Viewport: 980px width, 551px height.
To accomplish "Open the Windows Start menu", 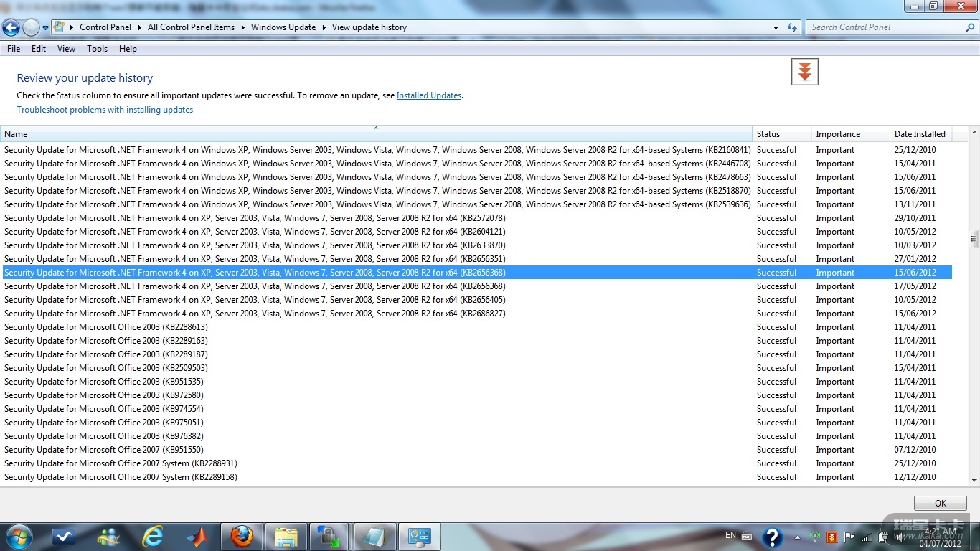I will click(x=18, y=537).
